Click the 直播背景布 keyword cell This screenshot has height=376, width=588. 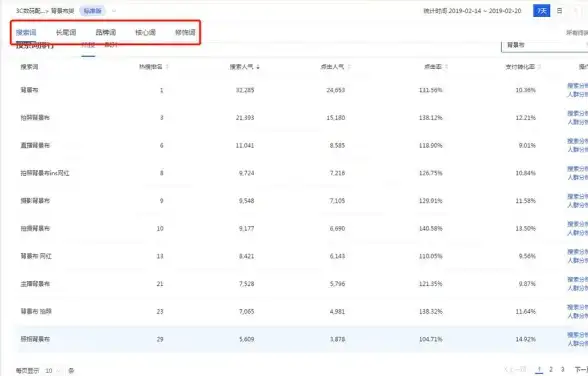tap(35, 145)
